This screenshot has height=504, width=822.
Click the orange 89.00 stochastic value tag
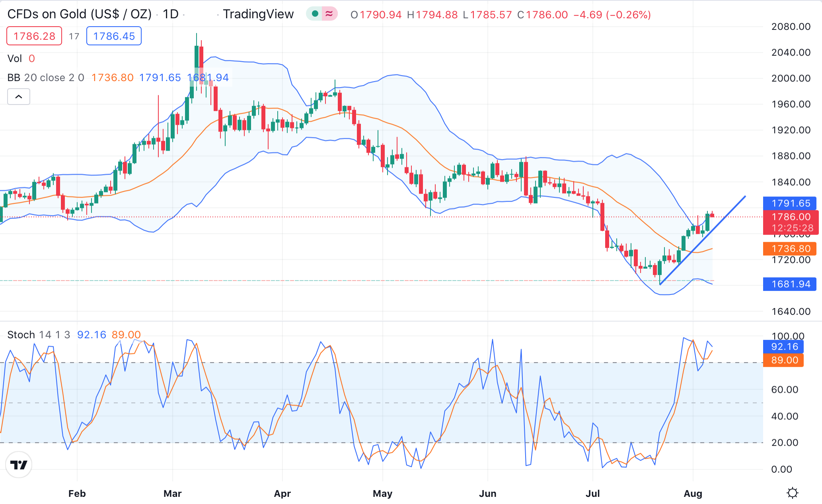tap(783, 360)
